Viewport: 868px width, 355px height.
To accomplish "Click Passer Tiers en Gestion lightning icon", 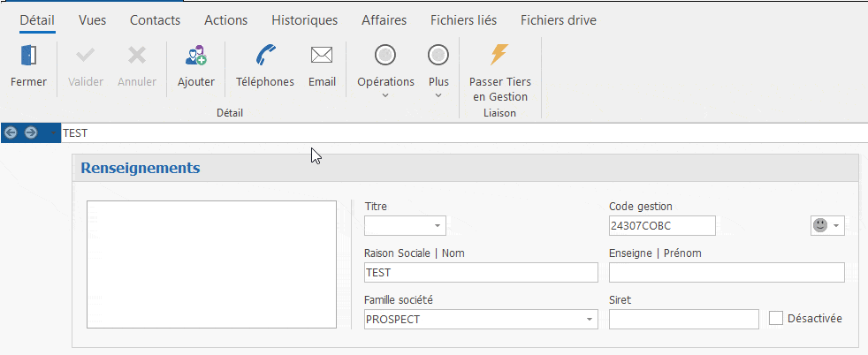I will (x=499, y=55).
